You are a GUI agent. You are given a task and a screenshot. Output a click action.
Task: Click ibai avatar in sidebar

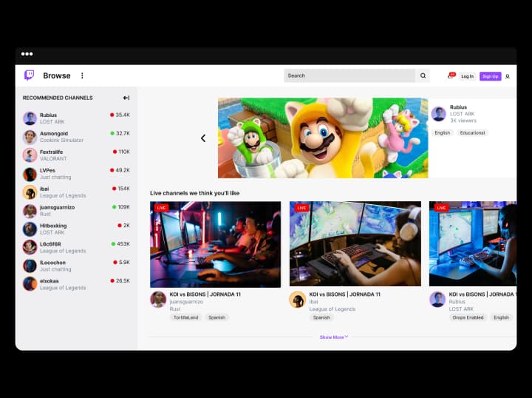point(30,192)
